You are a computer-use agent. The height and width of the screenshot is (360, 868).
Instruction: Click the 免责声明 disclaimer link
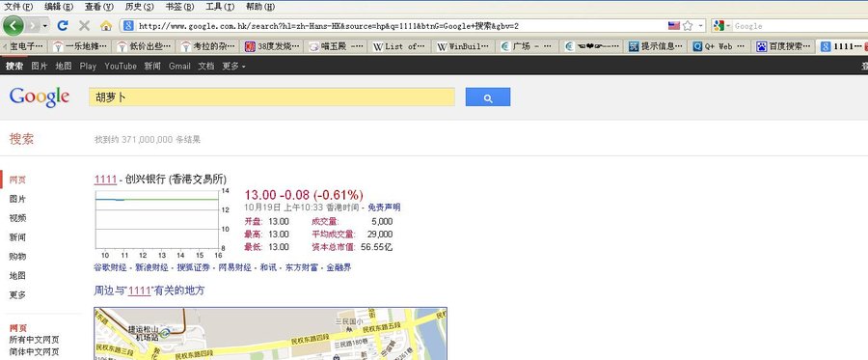[384, 208]
